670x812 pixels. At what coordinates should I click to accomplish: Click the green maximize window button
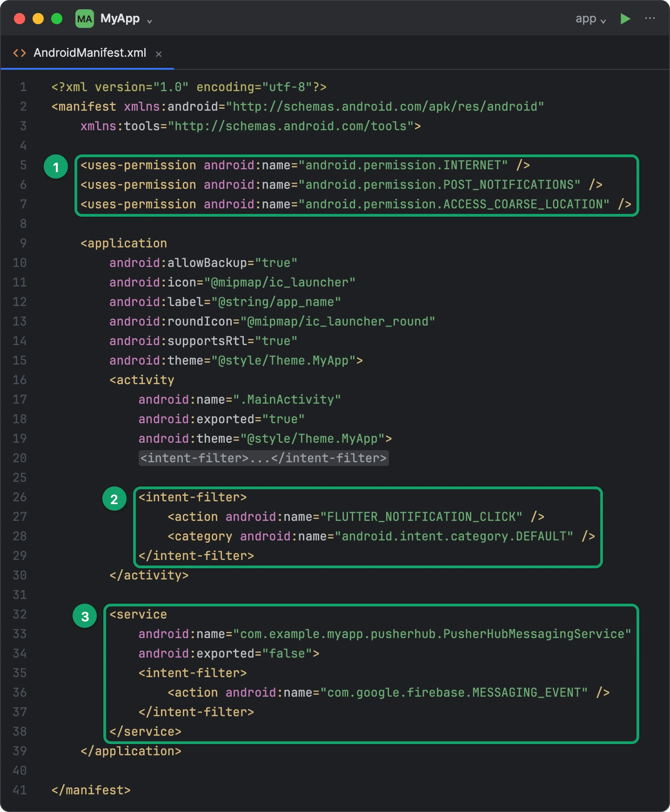[57, 19]
